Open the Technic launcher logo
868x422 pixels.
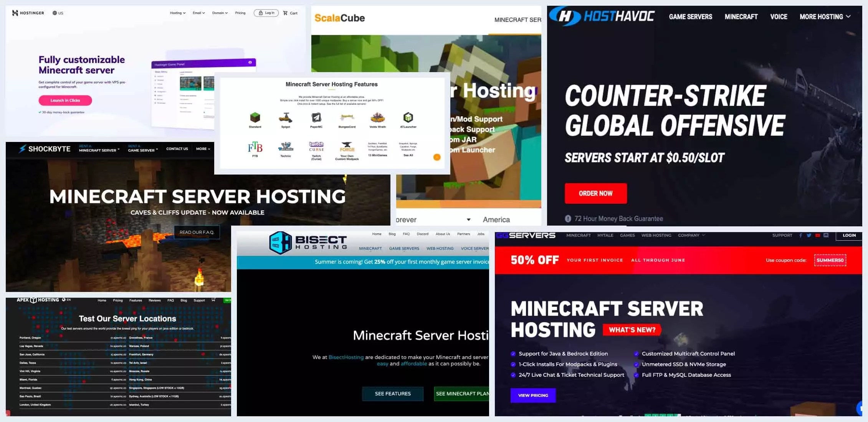point(286,147)
